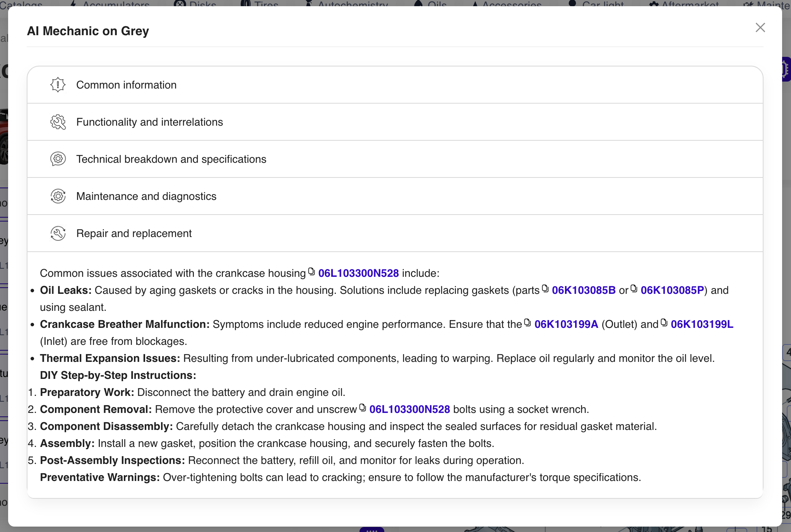The image size is (791, 532).
Task: Open part link 06L103300N528 in first sentence
Action: 358,273
